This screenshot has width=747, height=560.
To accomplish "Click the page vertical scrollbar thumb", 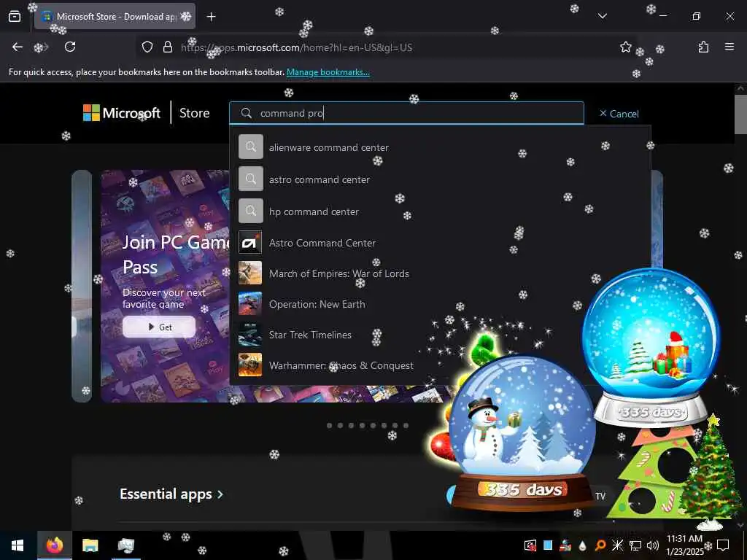I will coord(741,114).
